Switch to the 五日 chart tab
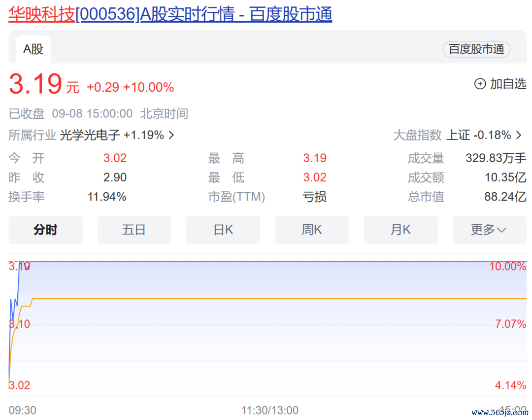This screenshot has height=420, width=532. pyautogui.click(x=134, y=230)
